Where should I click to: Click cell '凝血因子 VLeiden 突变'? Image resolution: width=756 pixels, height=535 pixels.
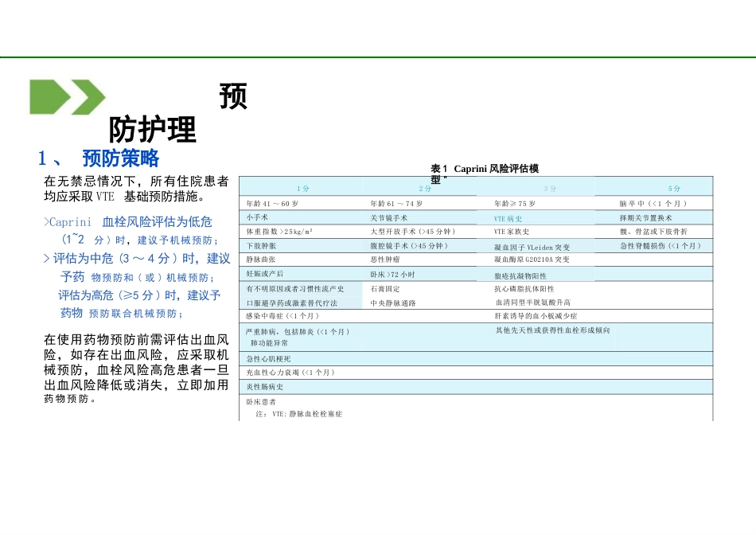coord(532,248)
